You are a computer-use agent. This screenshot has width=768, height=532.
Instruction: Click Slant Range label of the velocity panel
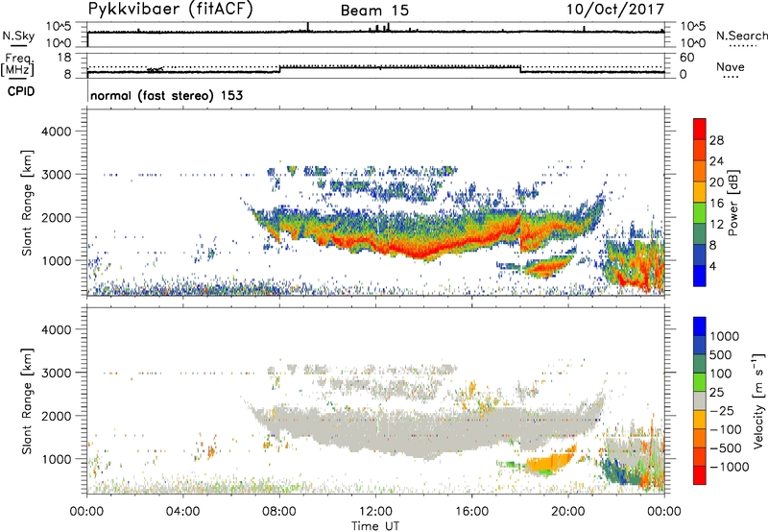[x=27, y=401]
